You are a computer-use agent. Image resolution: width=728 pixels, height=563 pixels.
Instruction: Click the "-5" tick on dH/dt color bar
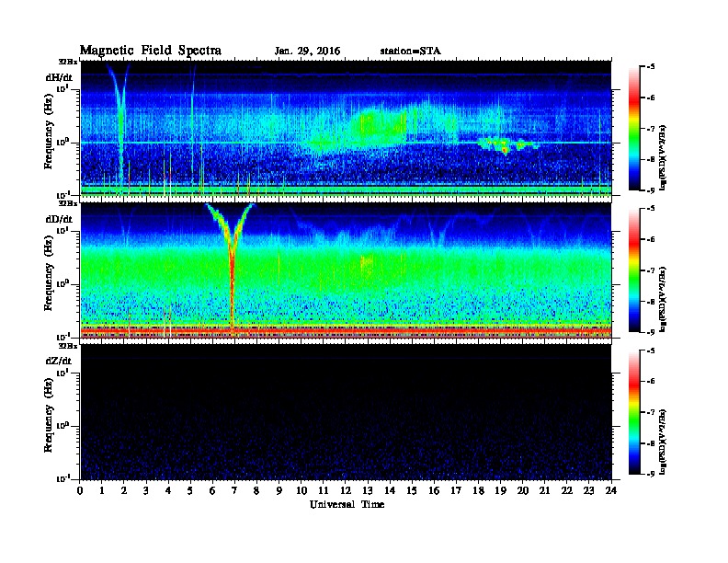click(650, 67)
